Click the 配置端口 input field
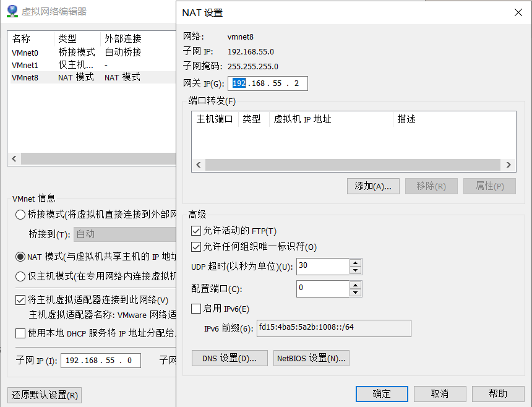 pos(323,289)
